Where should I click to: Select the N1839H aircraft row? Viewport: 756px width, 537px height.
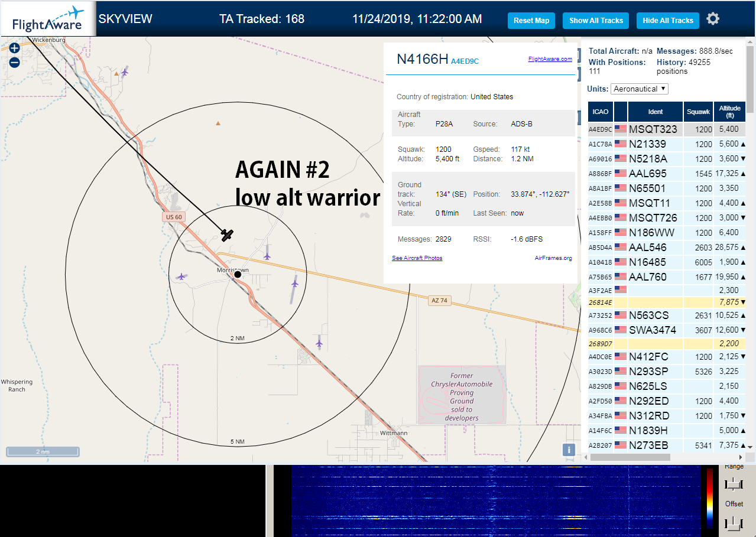pos(667,430)
